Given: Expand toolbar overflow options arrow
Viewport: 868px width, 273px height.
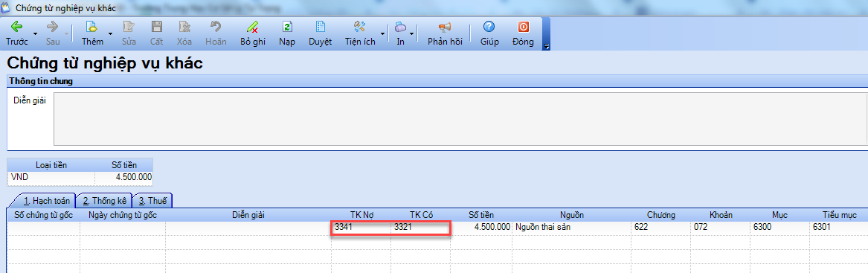Looking at the screenshot, I should click(x=547, y=47).
